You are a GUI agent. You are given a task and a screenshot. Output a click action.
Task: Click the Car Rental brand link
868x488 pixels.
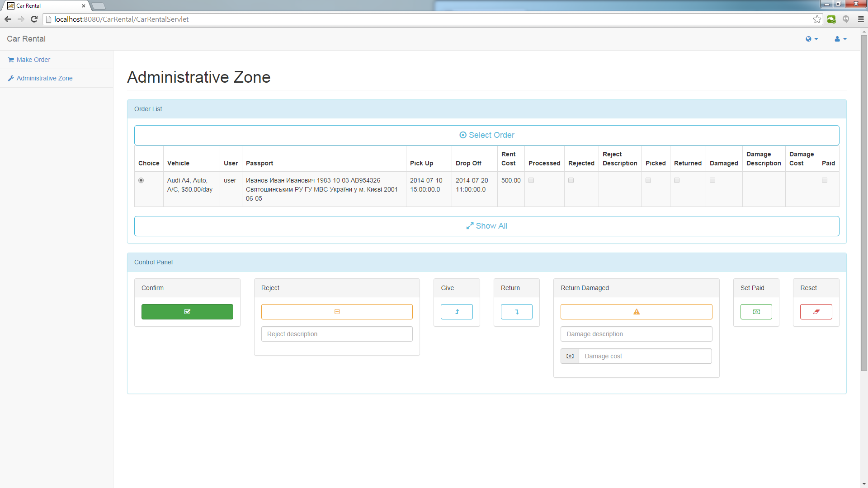tap(26, 39)
